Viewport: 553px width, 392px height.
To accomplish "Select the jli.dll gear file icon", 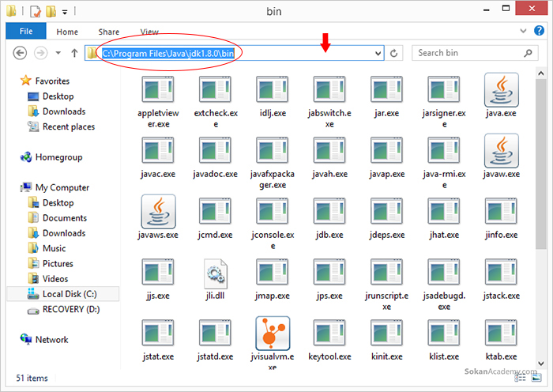I will 216,273.
